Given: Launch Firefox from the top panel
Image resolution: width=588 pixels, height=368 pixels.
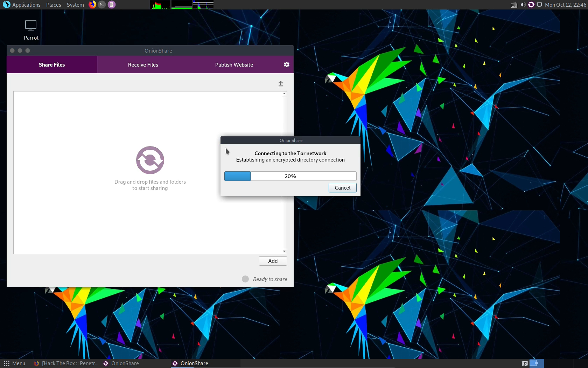Looking at the screenshot, I should point(92,5).
